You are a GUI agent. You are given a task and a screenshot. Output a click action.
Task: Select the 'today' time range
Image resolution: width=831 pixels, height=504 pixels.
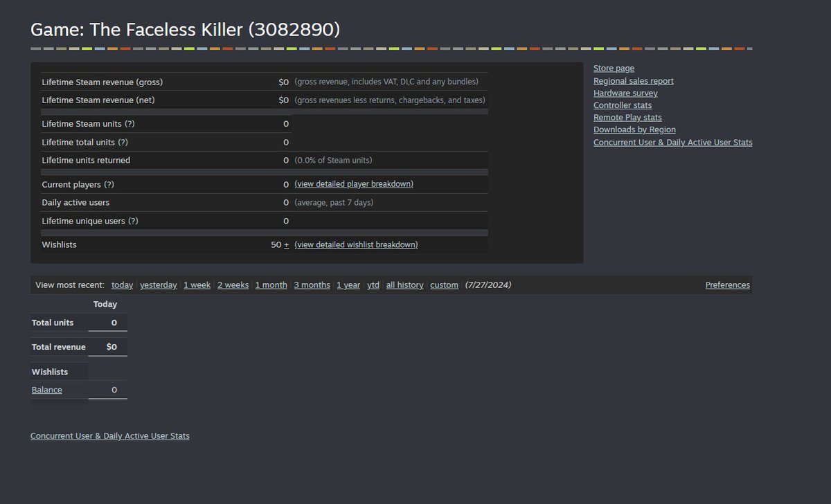pos(122,285)
